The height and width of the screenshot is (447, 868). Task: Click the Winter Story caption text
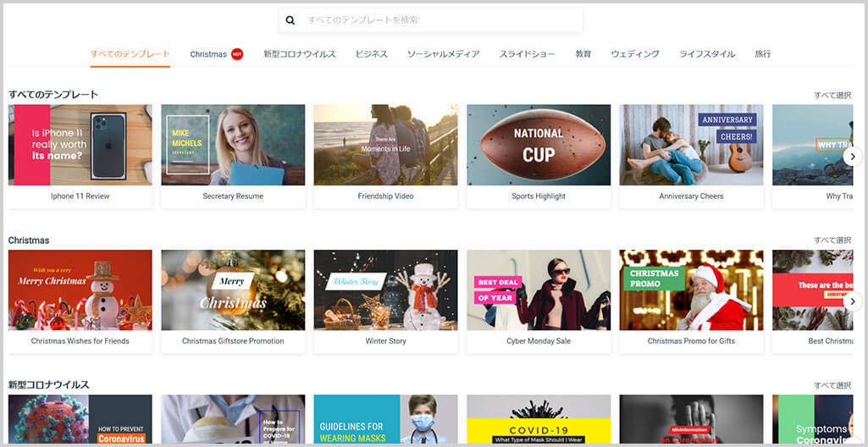[x=386, y=341]
